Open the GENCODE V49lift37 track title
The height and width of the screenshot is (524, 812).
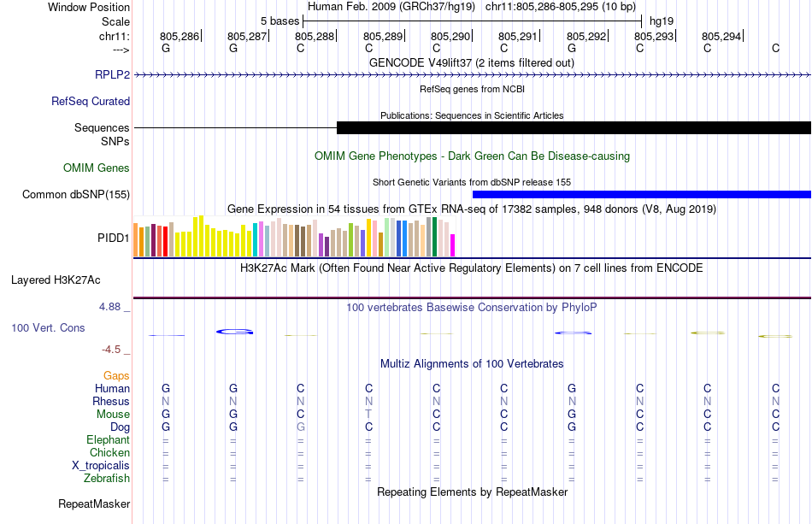point(472,62)
